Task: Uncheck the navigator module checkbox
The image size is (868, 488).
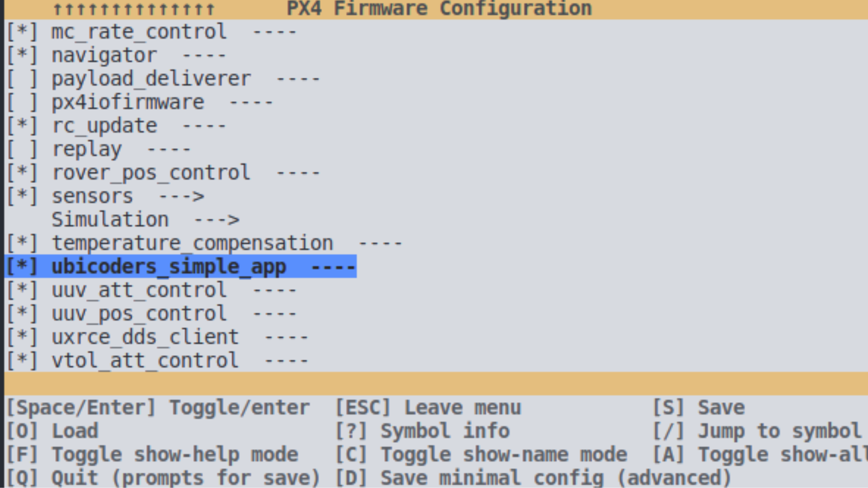Action: pyautogui.click(x=22, y=56)
